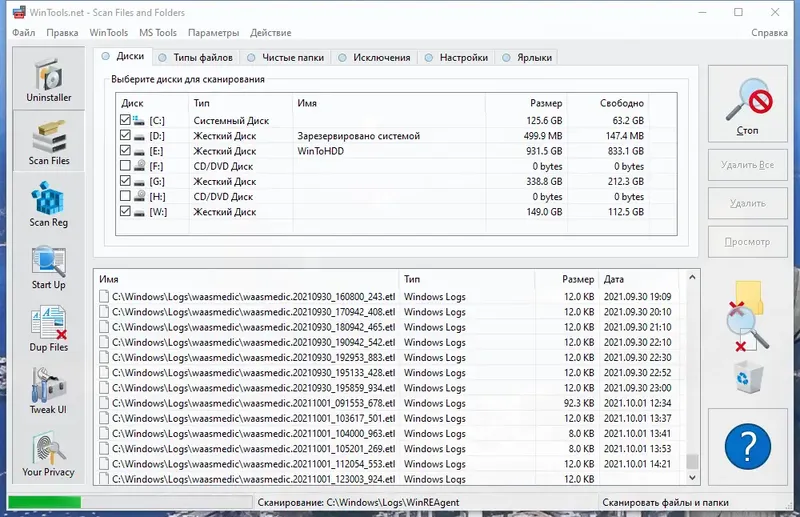
Task: Click the Удалить button
Action: (747, 203)
